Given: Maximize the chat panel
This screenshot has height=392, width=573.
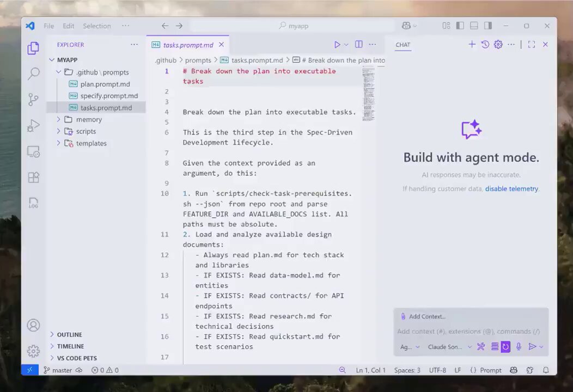Looking at the screenshot, I should [532, 45].
